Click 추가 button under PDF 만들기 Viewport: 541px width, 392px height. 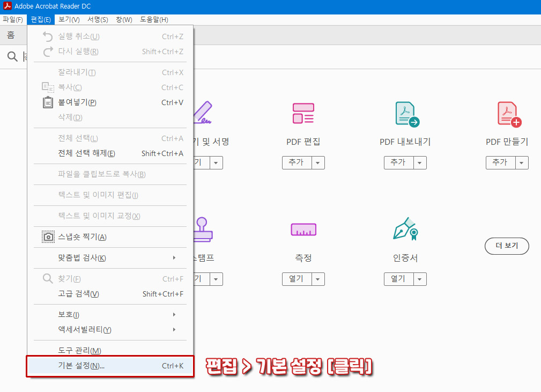pos(500,162)
